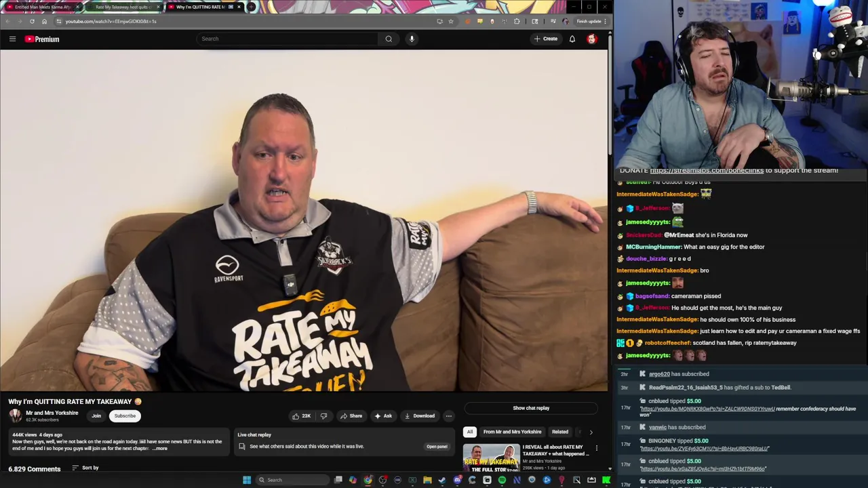Open File Explorer from the taskbar
Image resolution: width=868 pixels, height=488 pixels.
coord(427,480)
